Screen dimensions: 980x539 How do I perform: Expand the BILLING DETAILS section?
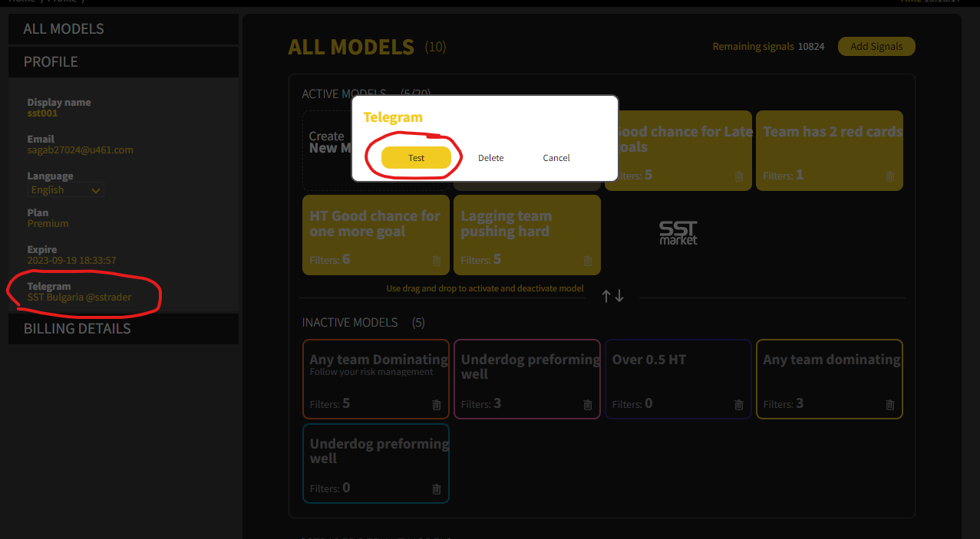tap(124, 329)
